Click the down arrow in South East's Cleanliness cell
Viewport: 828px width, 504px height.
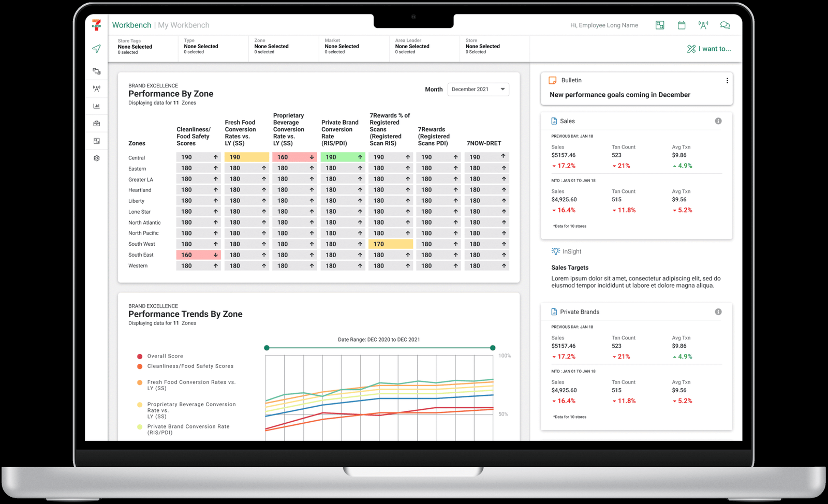coord(216,255)
